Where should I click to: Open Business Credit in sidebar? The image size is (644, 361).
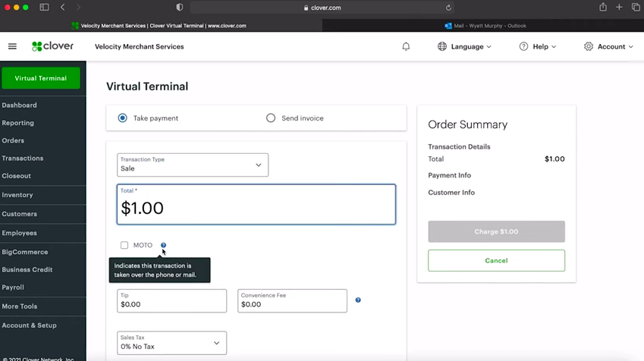pos(27,270)
